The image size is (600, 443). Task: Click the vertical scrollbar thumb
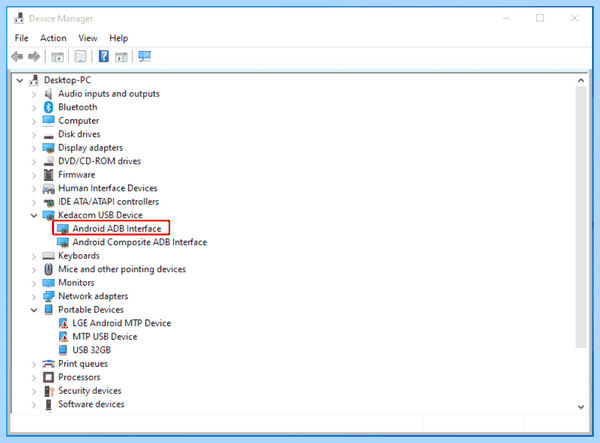point(581,217)
